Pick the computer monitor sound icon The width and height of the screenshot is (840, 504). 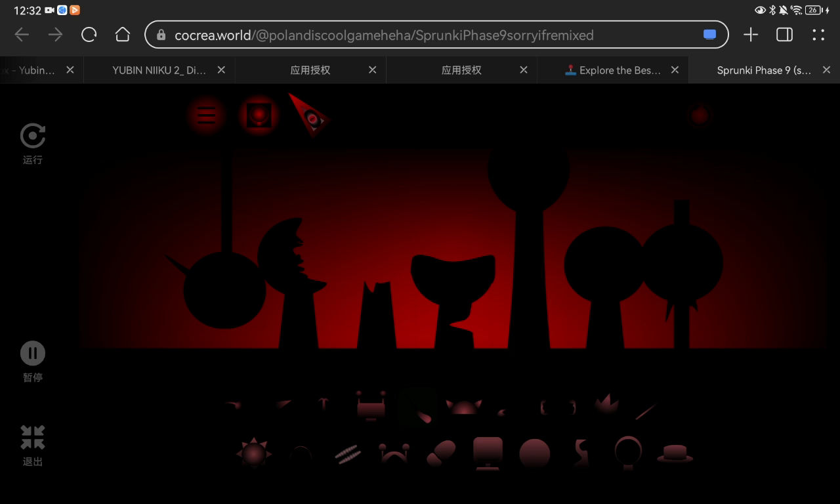tap(488, 453)
